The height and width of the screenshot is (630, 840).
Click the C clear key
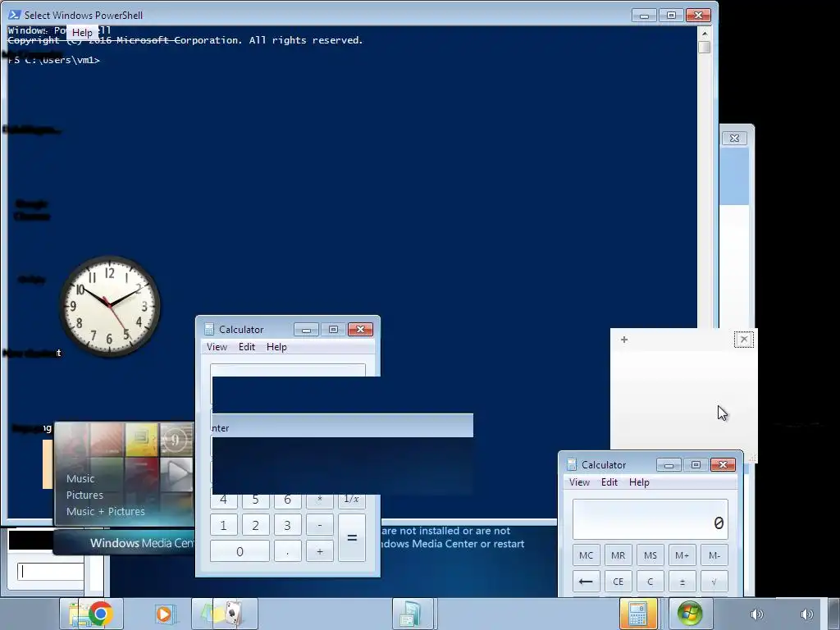(651, 582)
